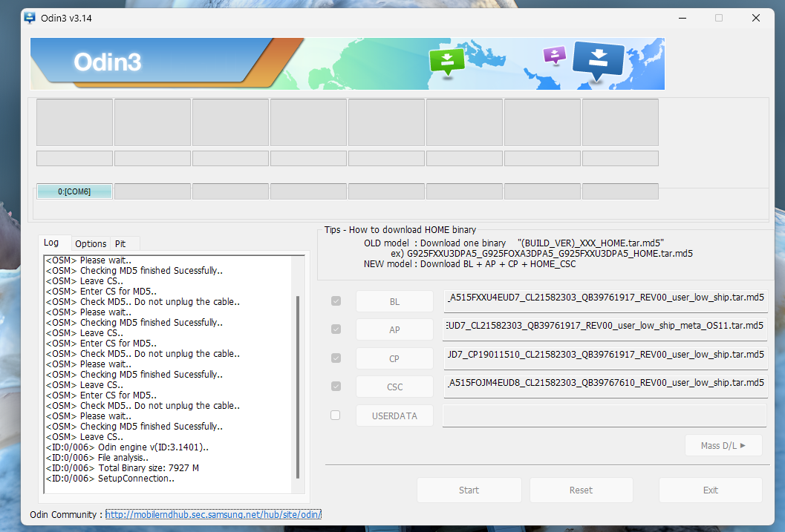Image resolution: width=785 pixels, height=532 pixels.
Task: Uncheck the CP file checkbox
Action: pyautogui.click(x=336, y=358)
